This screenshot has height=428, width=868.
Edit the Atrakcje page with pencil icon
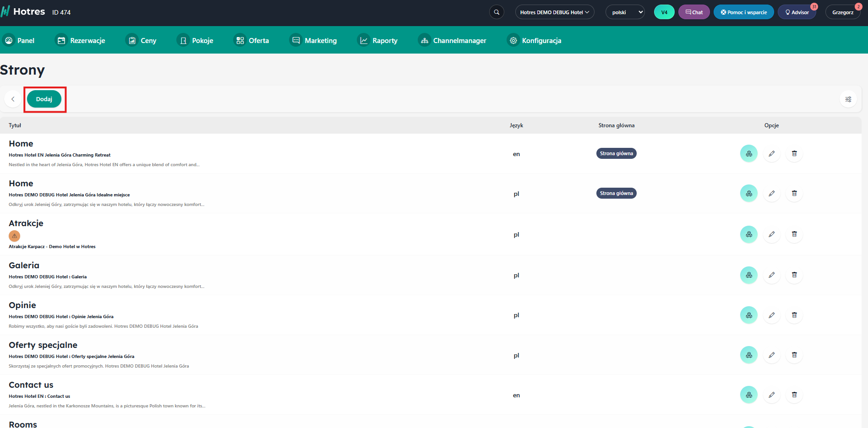(x=771, y=234)
